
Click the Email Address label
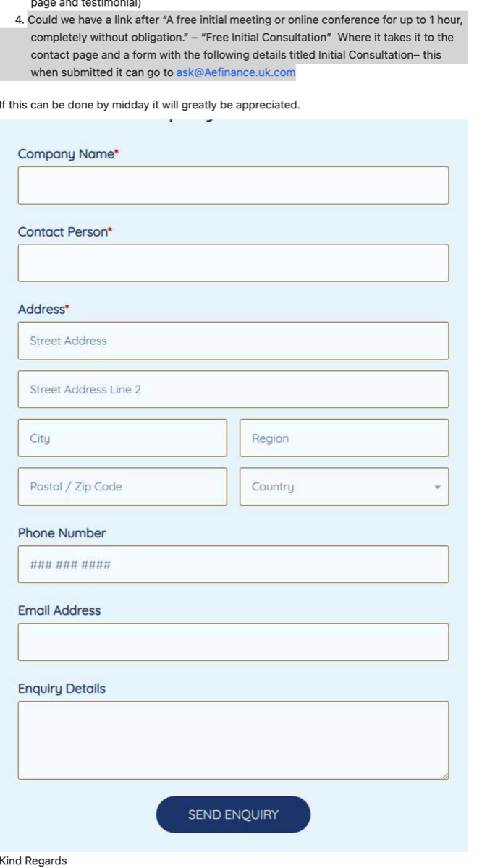coord(59,610)
